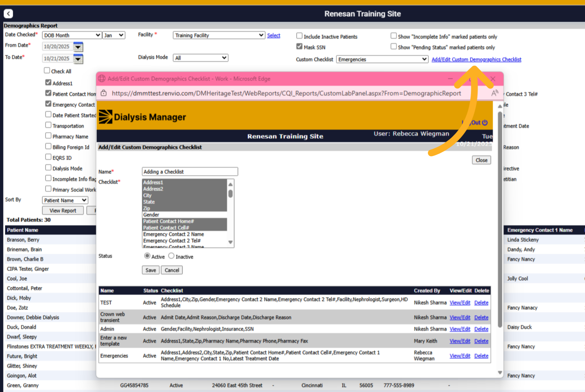Image resolution: width=585 pixels, height=392 pixels.
Task: Click the globe icon in popup title bar
Action: click(x=102, y=79)
